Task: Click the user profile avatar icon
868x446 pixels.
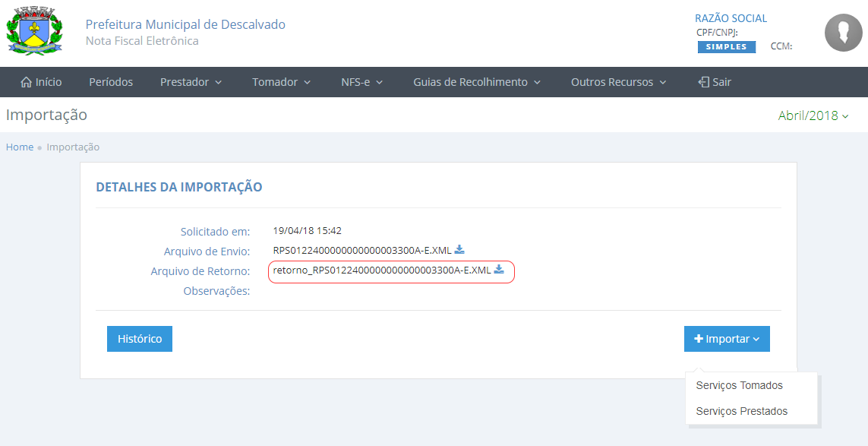Action: coord(843,33)
